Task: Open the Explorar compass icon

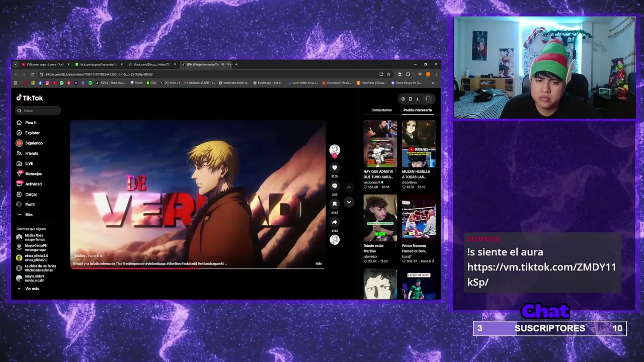Action: coord(19,133)
